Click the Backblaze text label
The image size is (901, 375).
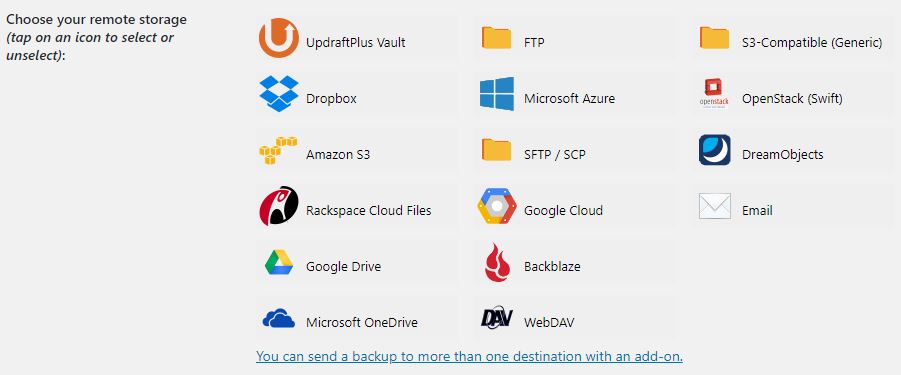point(552,266)
